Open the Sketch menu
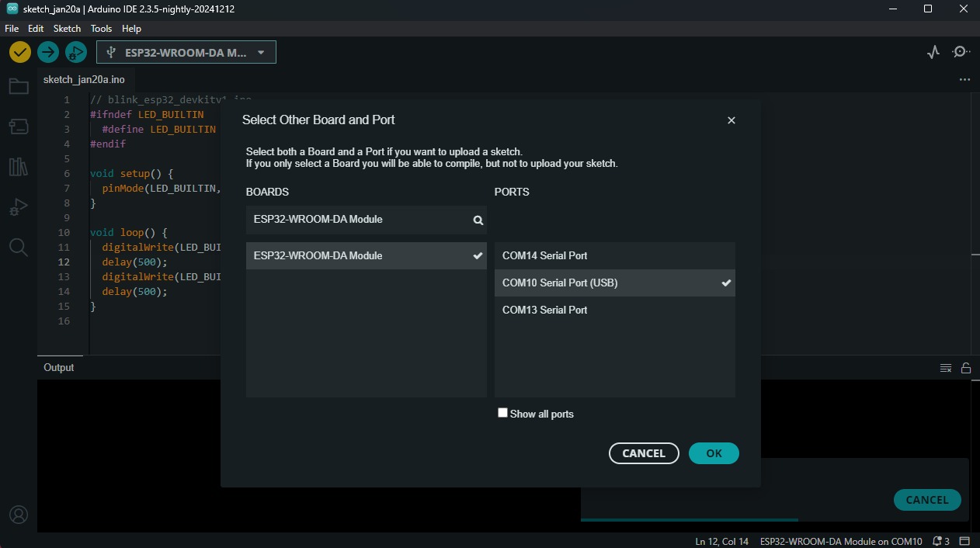 click(67, 28)
